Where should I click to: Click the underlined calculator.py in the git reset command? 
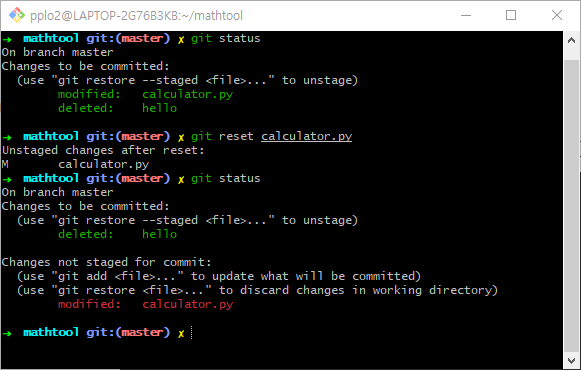pos(306,136)
